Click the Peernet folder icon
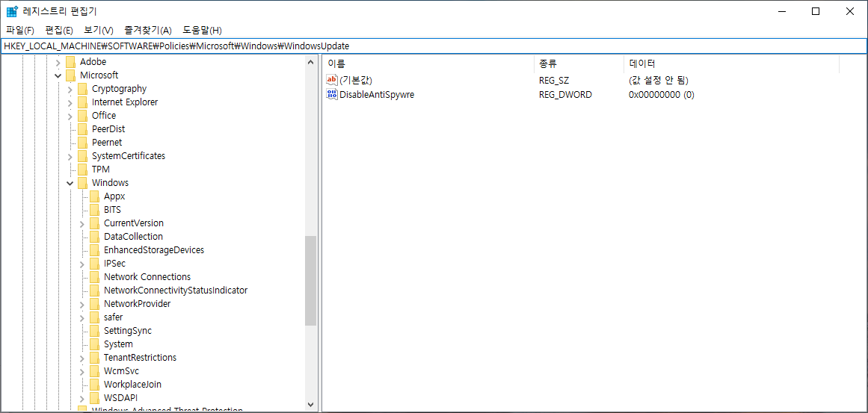This screenshot has width=868, height=413. [x=82, y=143]
